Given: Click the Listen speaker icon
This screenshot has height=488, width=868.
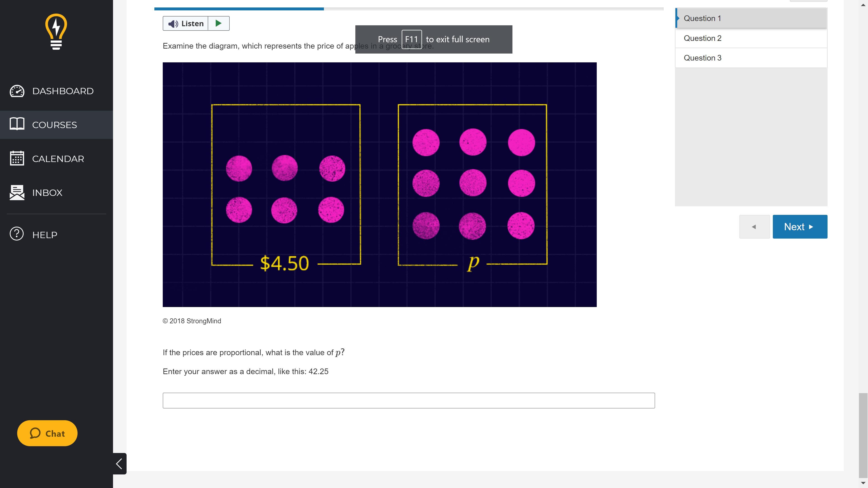Looking at the screenshot, I should 173,23.
